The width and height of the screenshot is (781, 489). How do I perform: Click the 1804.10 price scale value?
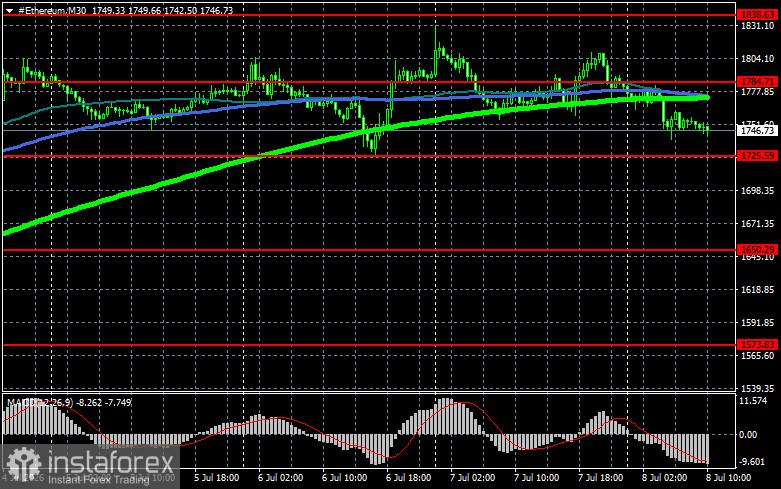(758, 59)
